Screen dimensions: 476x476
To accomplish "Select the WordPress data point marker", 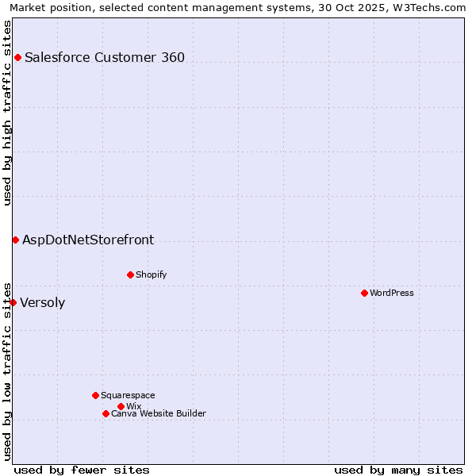I will (364, 293).
